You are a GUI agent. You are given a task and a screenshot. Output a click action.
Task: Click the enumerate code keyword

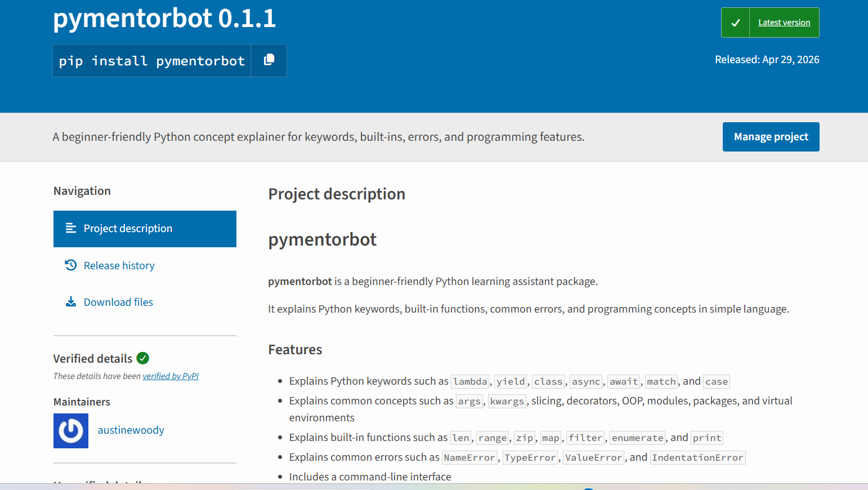point(638,438)
